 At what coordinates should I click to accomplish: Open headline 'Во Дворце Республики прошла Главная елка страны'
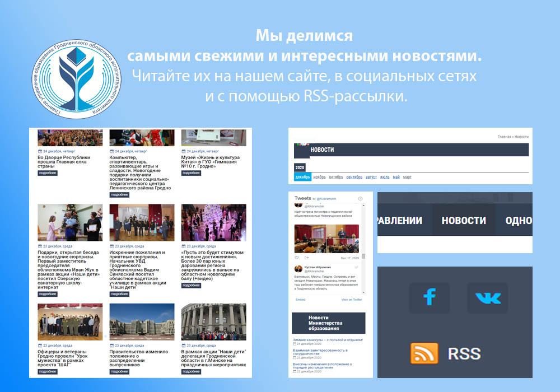pyautogui.click(x=64, y=162)
